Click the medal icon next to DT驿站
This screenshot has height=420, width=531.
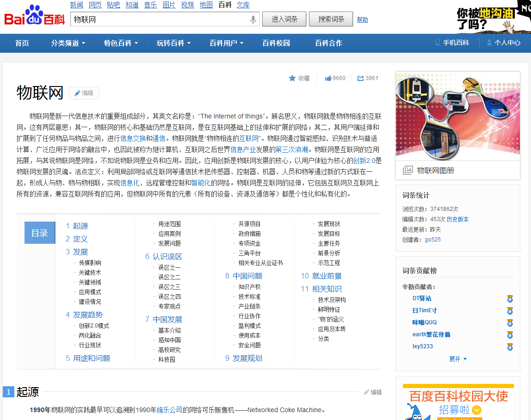pos(510,299)
